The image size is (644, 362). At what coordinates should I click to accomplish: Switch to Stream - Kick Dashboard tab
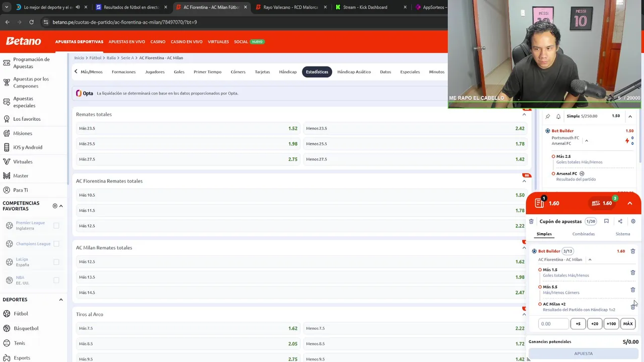pyautogui.click(x=365, y=7)
